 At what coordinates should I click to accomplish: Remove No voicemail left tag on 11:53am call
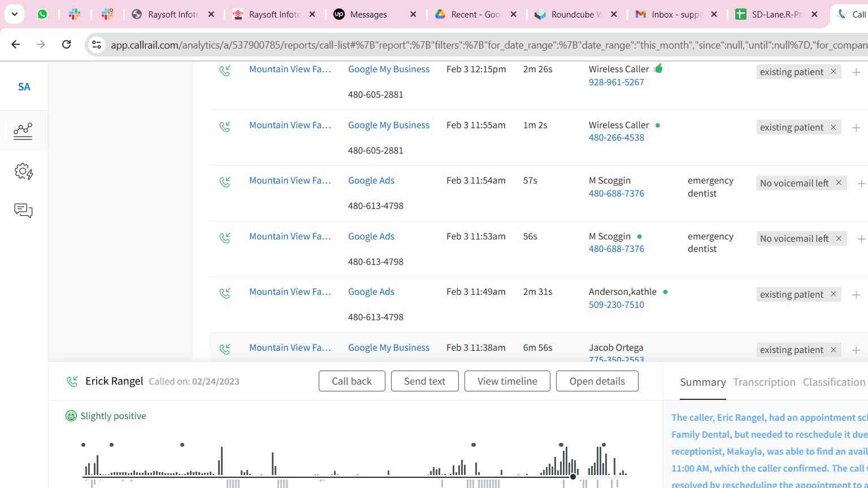[839, 238]
